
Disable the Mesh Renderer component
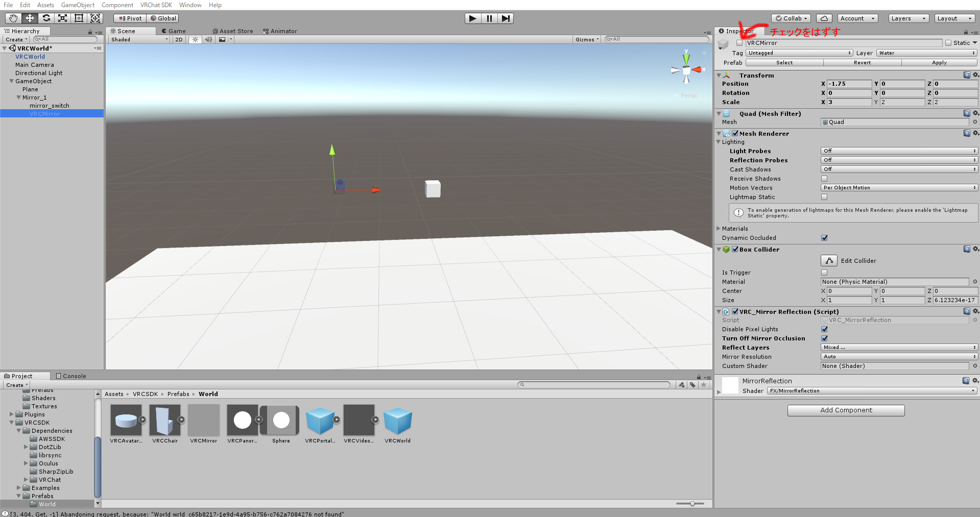[735, 133]
